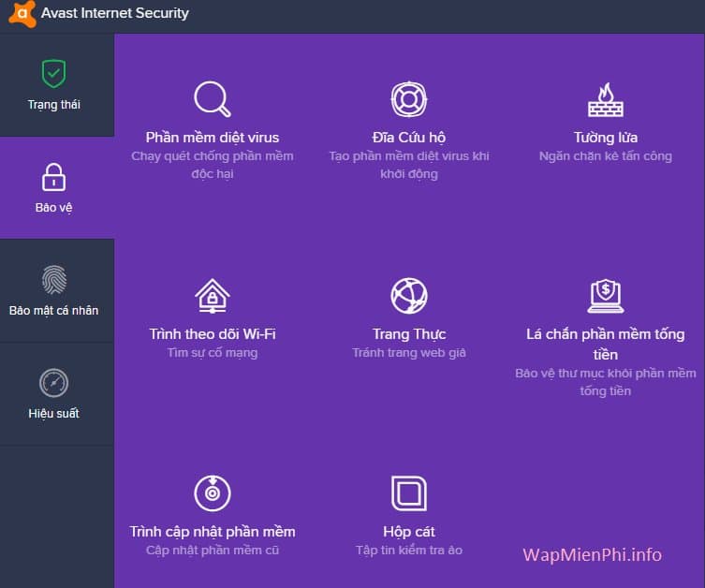Click 'Bảo vệ thư mục khỏi phần mềm tống tiền'
The image size is (705, 588).
[606, 382]
